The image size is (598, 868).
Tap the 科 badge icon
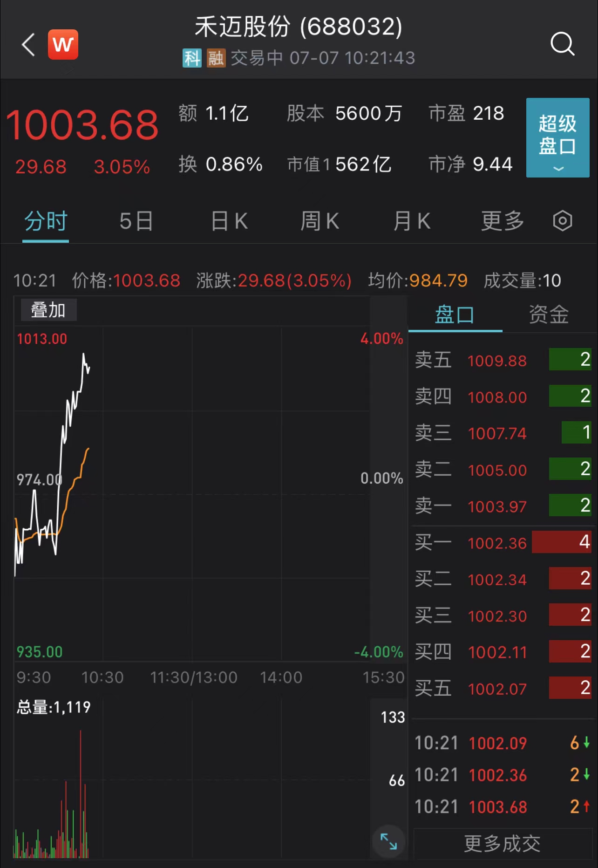(191, 58)
